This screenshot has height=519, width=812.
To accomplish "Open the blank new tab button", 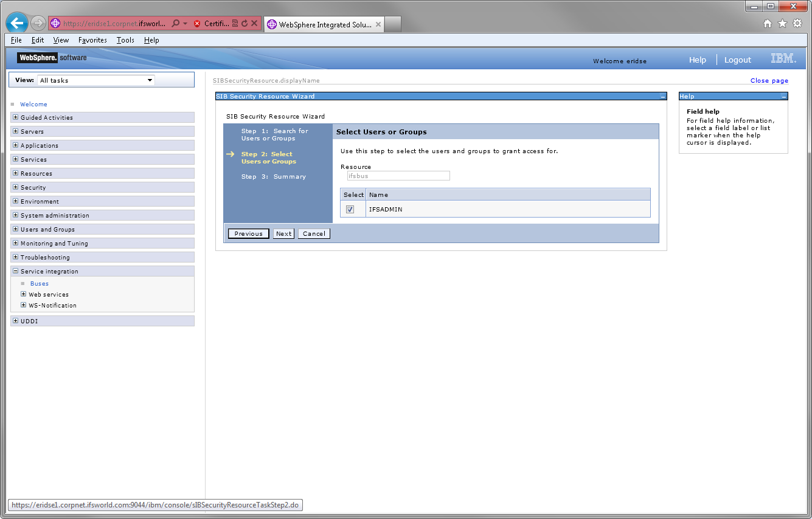I will [x=393, y=24].
